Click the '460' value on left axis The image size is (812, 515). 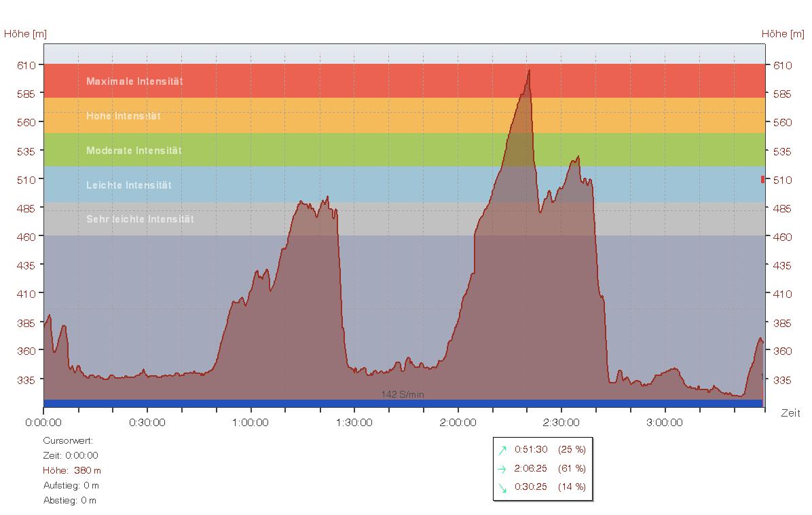pos(26,237)
